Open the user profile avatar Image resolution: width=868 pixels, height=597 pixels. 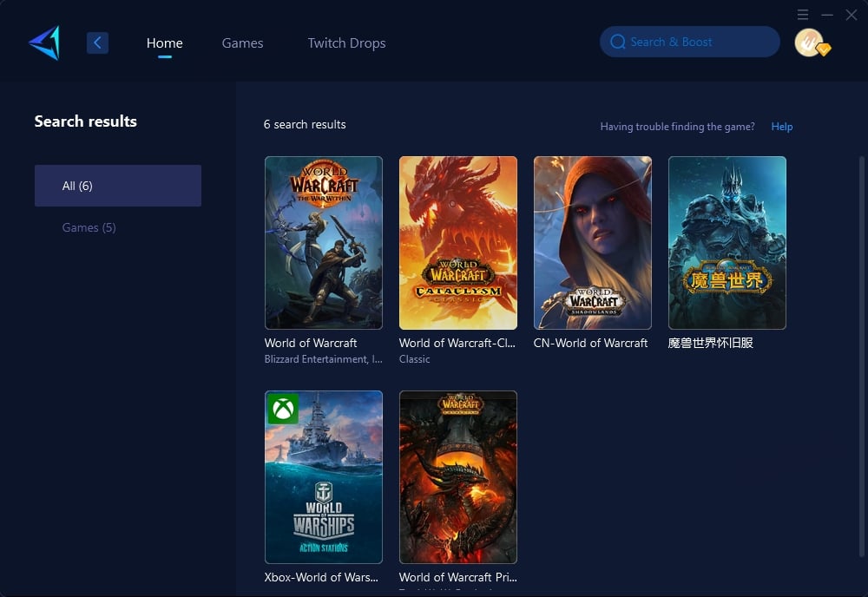(x=809, y=43)
